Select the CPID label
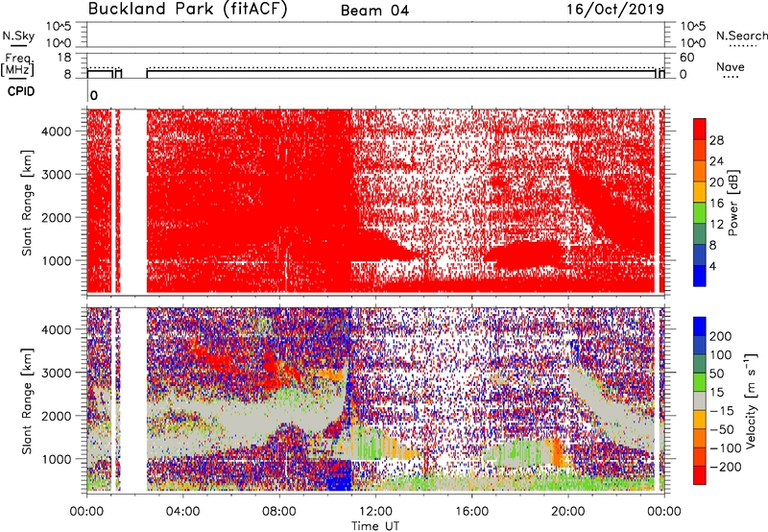768x532 pixels. point(21,91)
